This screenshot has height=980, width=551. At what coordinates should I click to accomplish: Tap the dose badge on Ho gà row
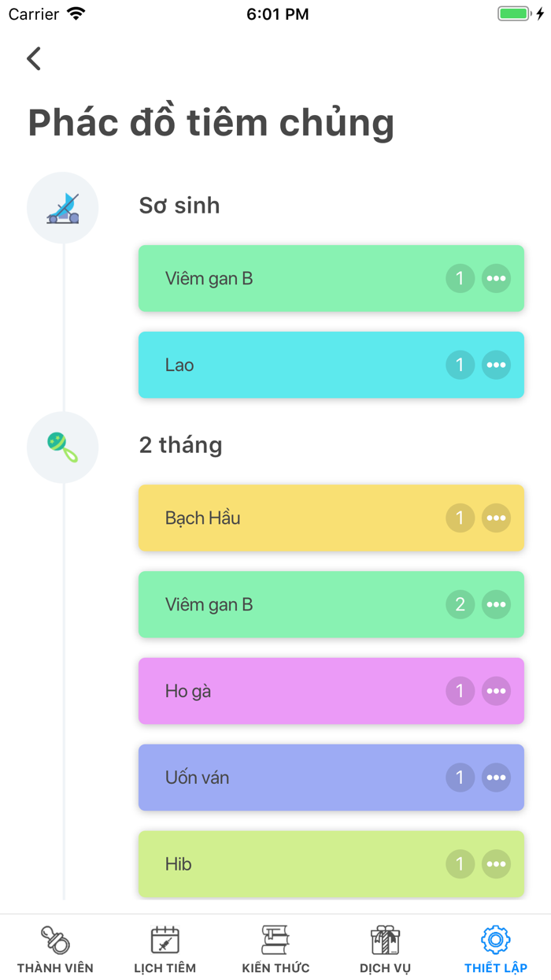pyautogui.click(x=460, y=691)
